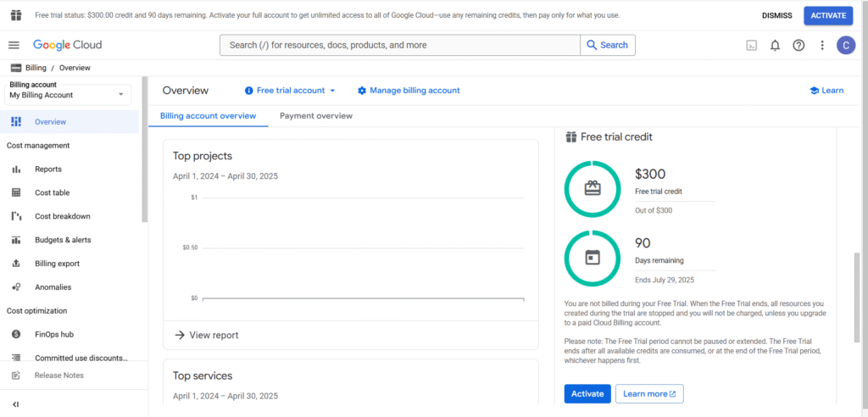Viewport: 868px width, 417px height.
Task: Focus the search resources input field
Action: 400,46
